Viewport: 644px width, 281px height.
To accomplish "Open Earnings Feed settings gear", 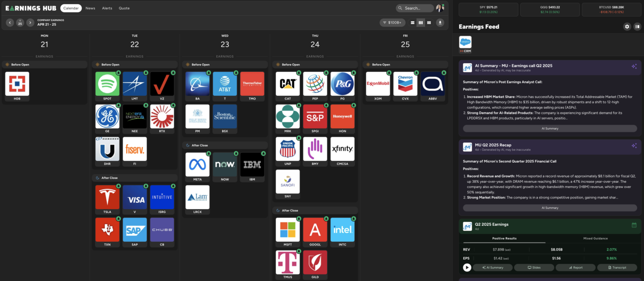I will click(627, 27).
